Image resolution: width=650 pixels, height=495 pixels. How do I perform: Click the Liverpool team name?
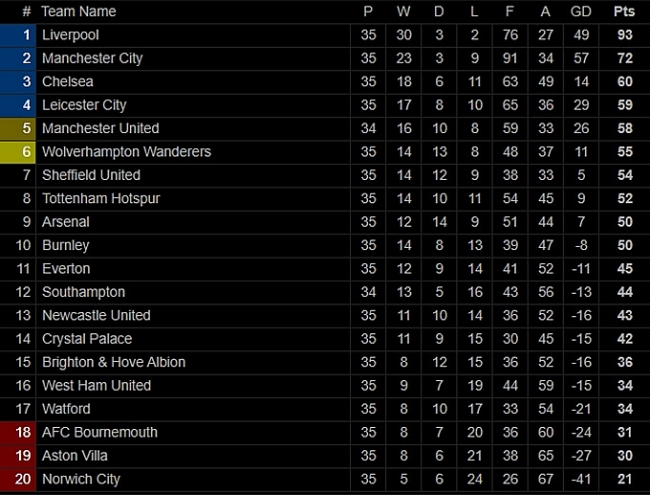click(70, 35)
